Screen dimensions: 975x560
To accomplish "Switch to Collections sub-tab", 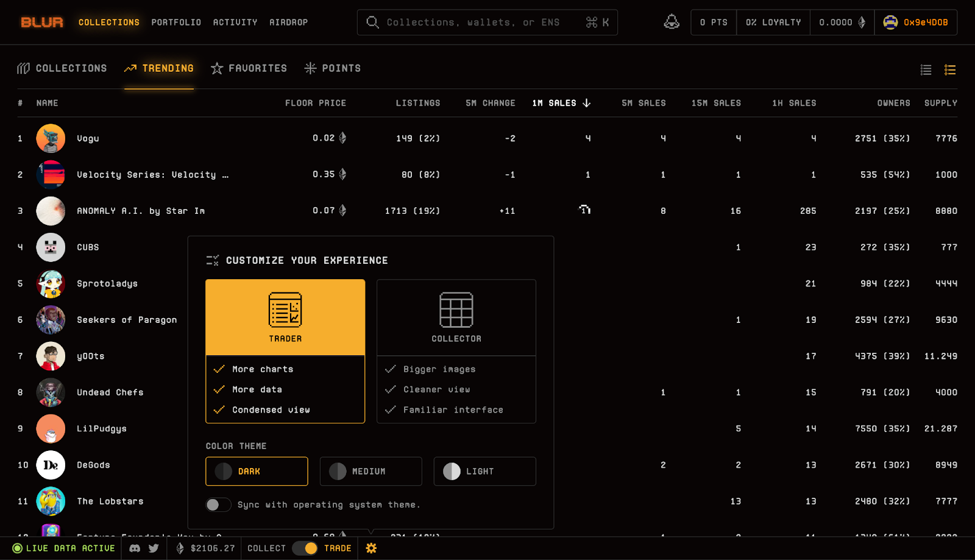I will tap(62, 68).
